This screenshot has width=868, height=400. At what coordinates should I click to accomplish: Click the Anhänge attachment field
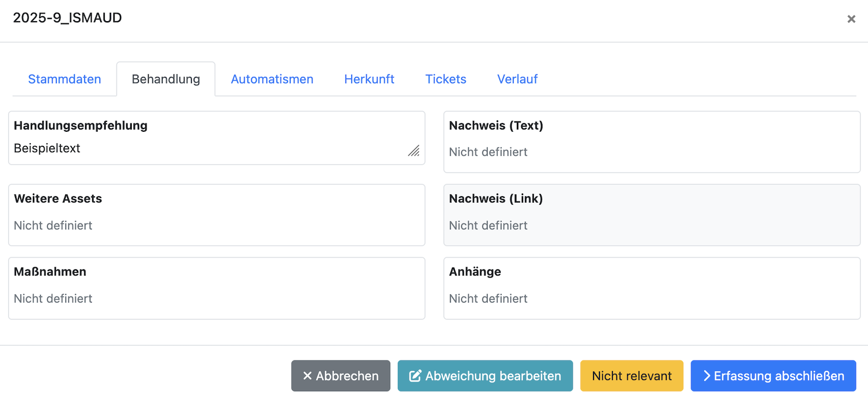pos(652,288)
